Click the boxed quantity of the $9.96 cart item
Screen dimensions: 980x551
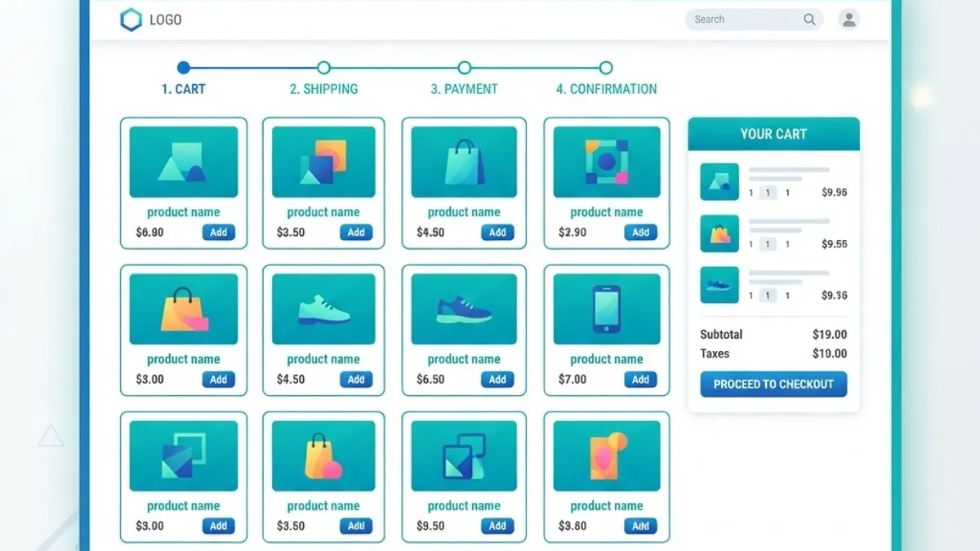(x=768, y=193)
